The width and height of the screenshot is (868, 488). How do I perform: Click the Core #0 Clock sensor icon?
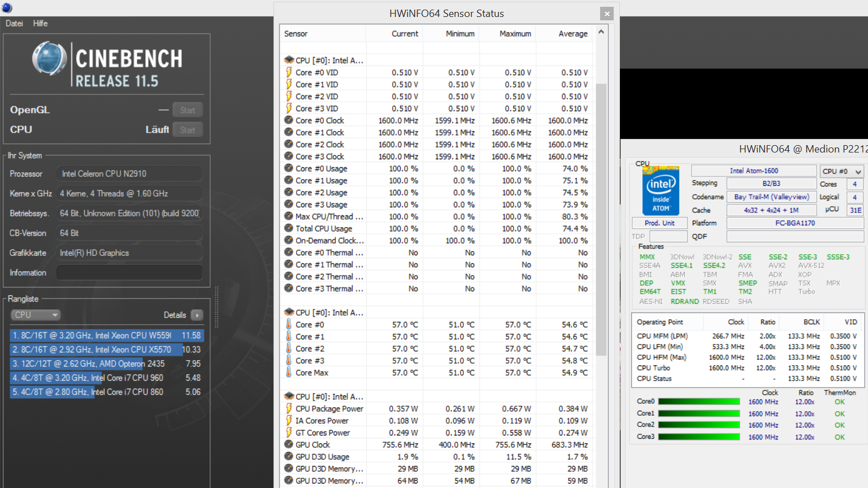[x=289, y=120]
